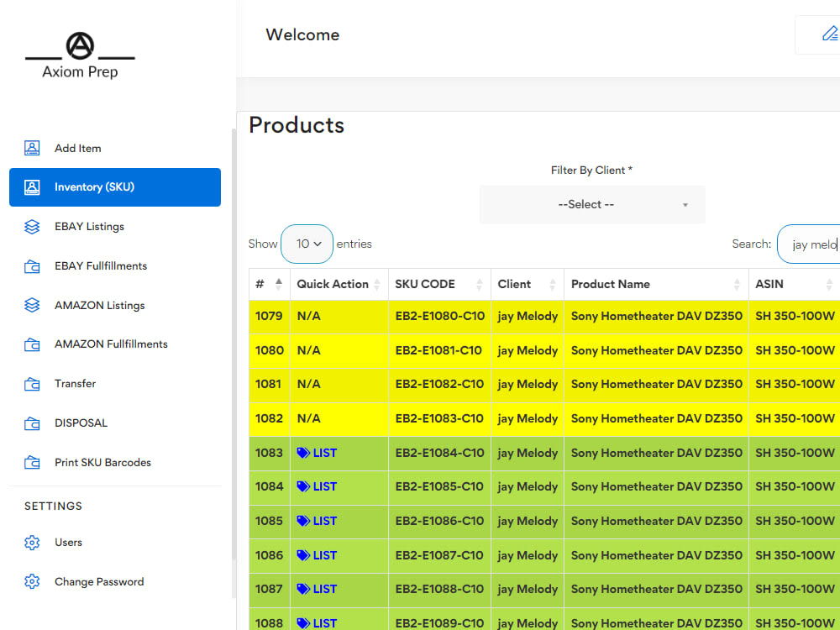Click the AMAZON Fullfillments folder icon
This screenshot has height=630, width=840.
31,344
